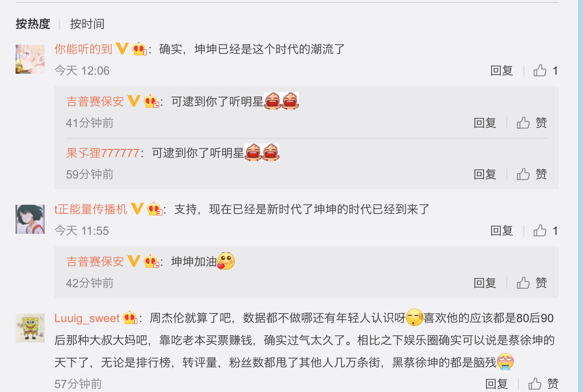Open Luuig_sweet username link
The image size is (583, 392).
(87, 318)
